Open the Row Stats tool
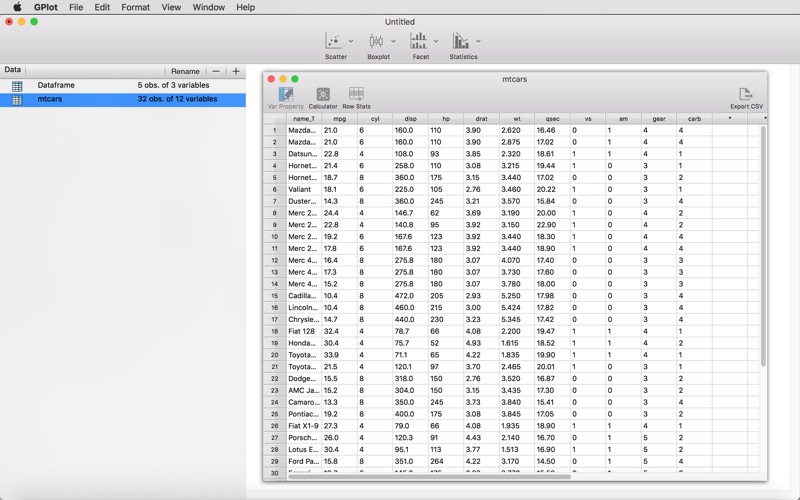 point(356,98)
